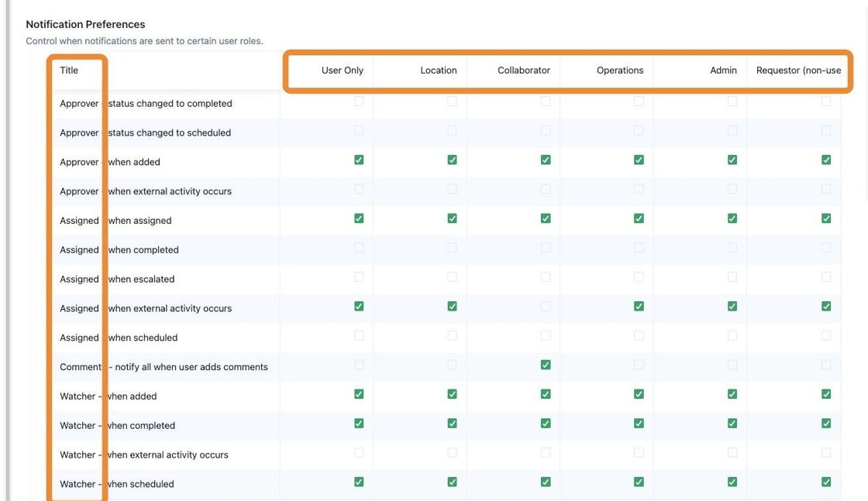The height and width of the screenshot is (501, 868).
Task: Click the Notification Preferences heading
Action: click(85, 24)
